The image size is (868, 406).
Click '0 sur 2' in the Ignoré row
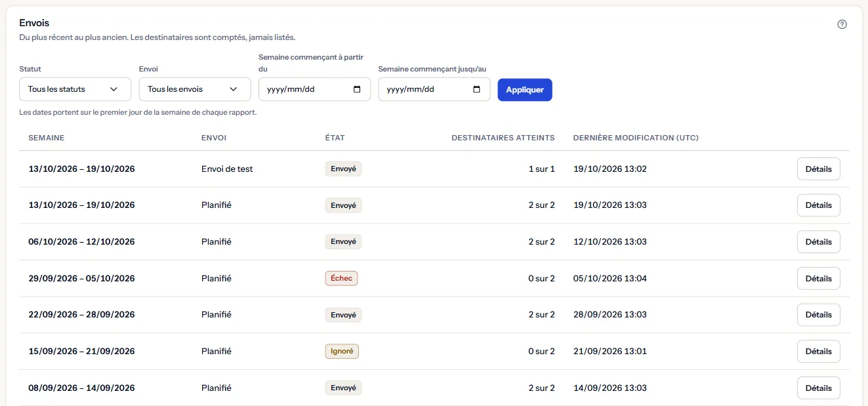coord(542,351)
